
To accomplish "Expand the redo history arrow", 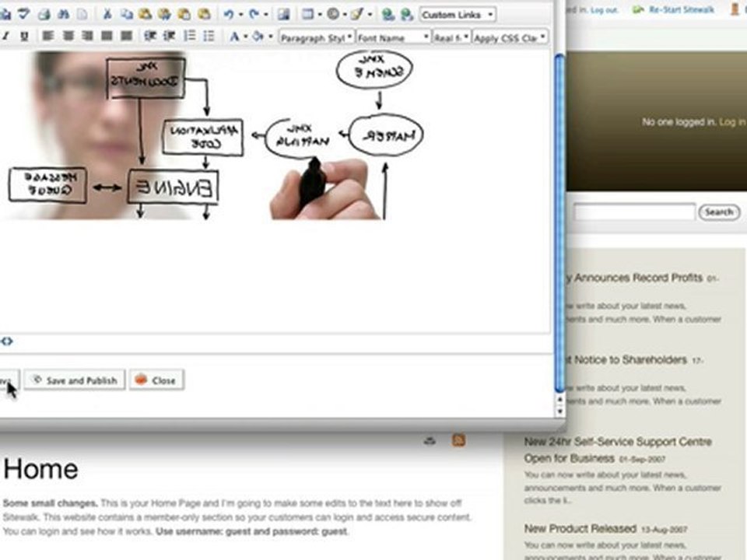I will click(x=266, y=15).
